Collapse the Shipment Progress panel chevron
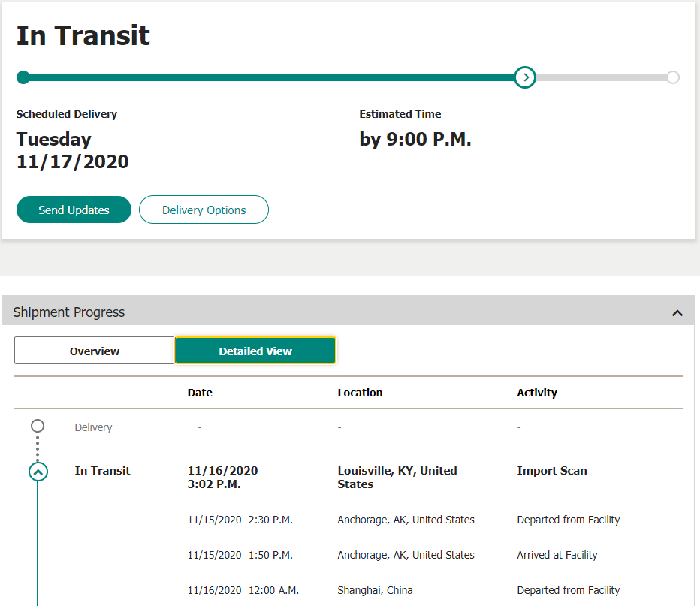This screenshot has height=606, width=700. click(677, 312)
